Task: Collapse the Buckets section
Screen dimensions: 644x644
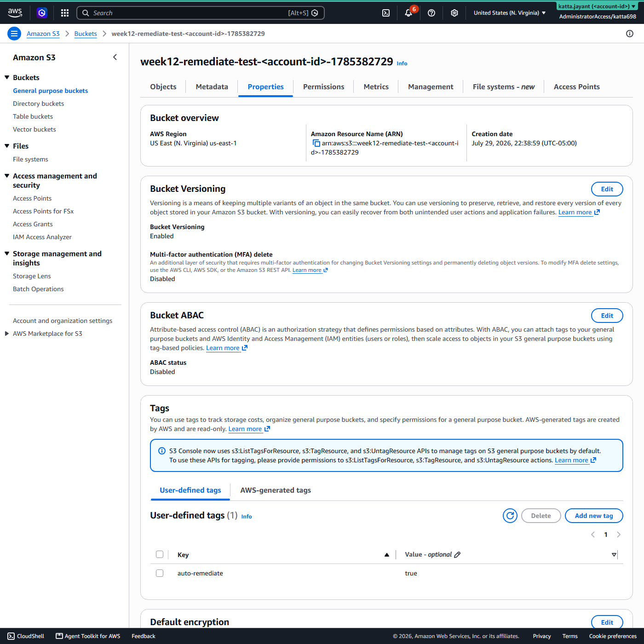Action: (x=7, y=77)
